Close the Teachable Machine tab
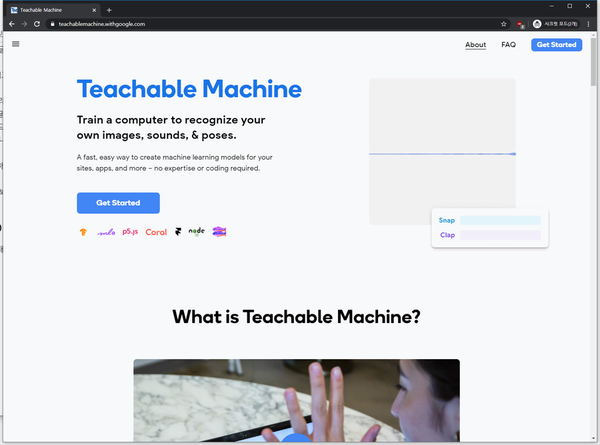 94,10
